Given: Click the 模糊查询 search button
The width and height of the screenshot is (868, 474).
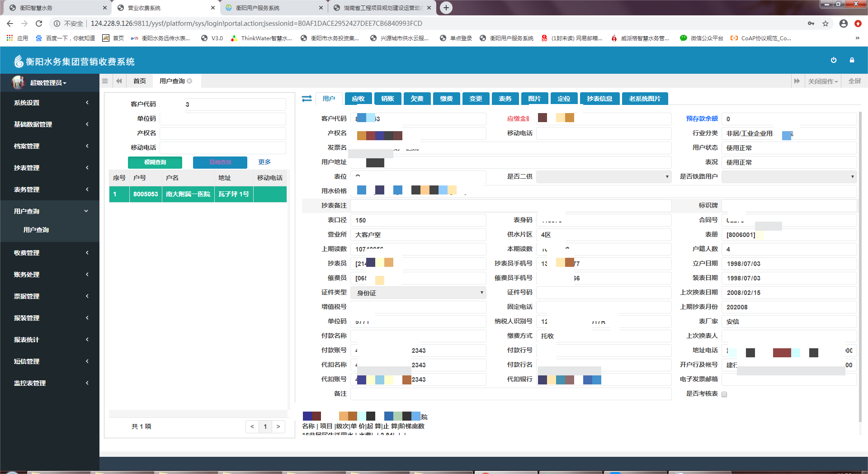Looking at the screenshot, I should [155, 162].
